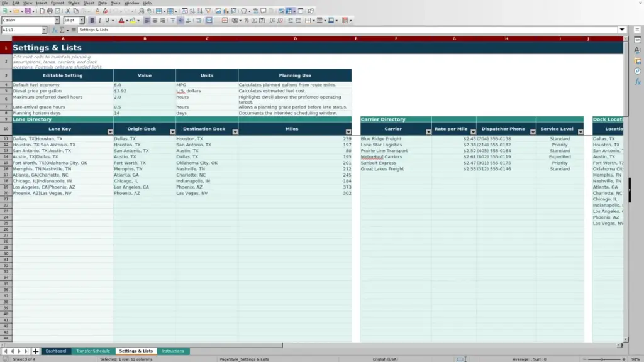Image resolution: width=644 pixels, height=362 pixels.
Task: Click the Sort Ascending icon
Action: [x=192, y=11]
